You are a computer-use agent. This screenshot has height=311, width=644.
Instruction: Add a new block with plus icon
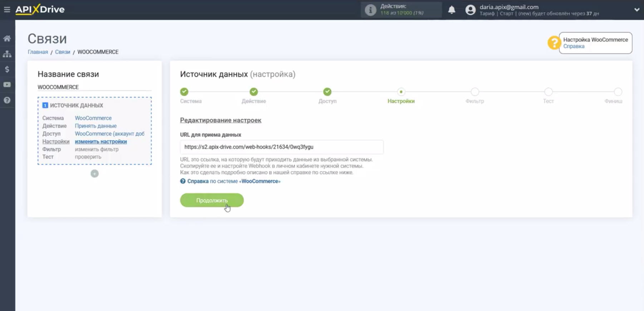click(x=94, y=174)
